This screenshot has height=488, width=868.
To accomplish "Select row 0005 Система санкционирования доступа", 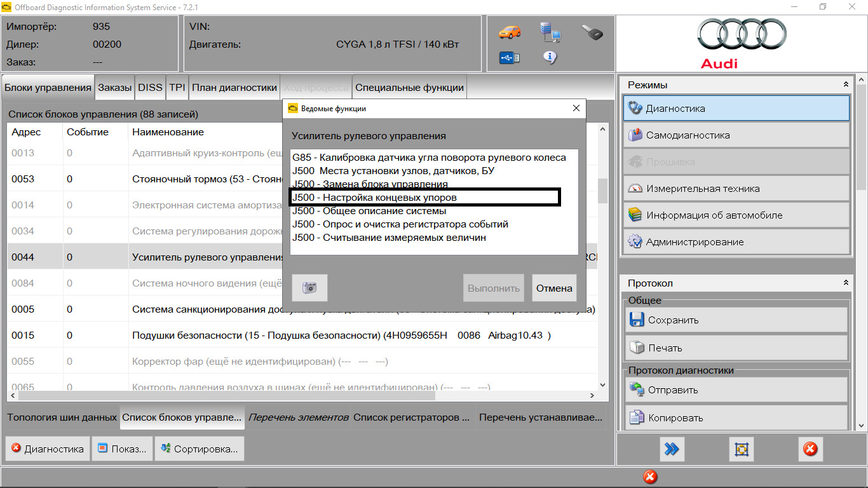I will (302, 309).
